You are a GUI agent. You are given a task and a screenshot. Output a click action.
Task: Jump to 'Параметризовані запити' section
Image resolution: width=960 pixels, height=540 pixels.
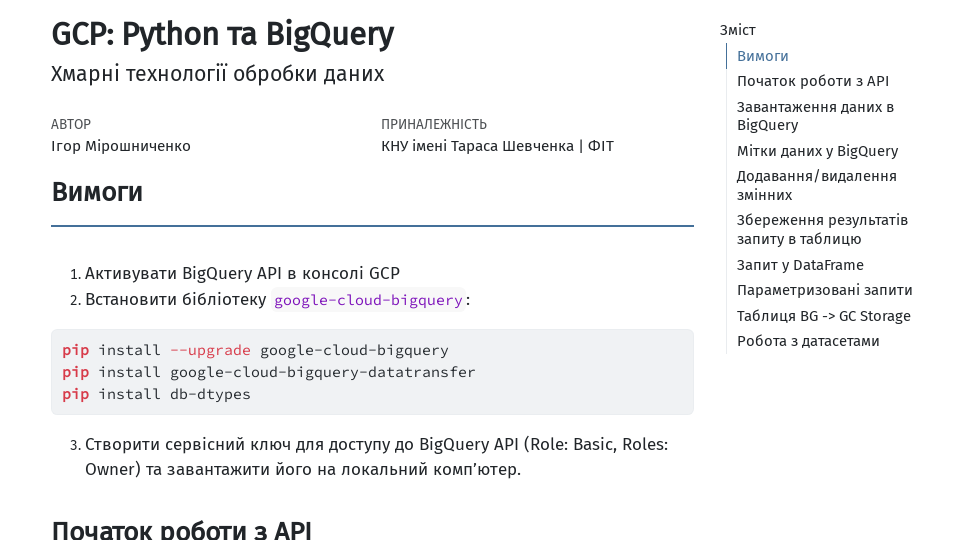(824, 290)
